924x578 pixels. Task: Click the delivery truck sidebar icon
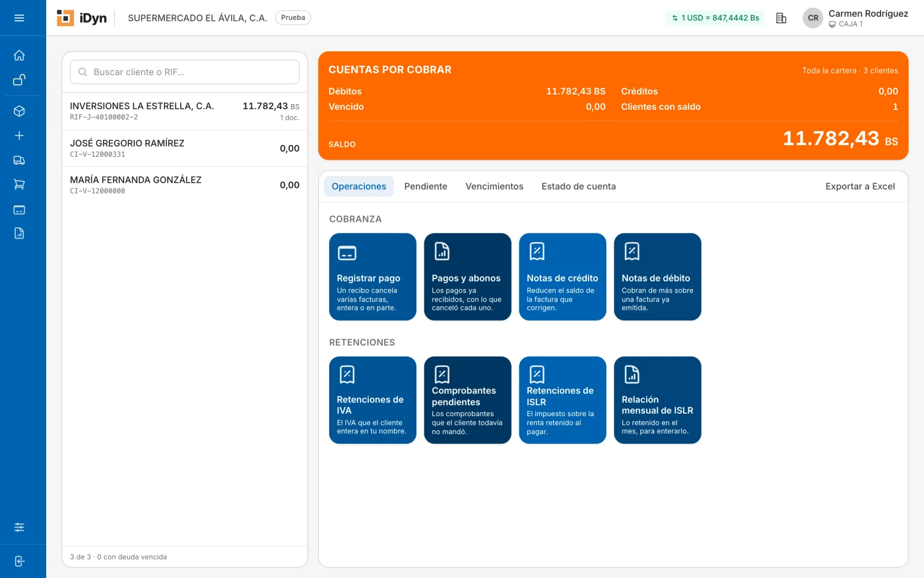[19, 160]
